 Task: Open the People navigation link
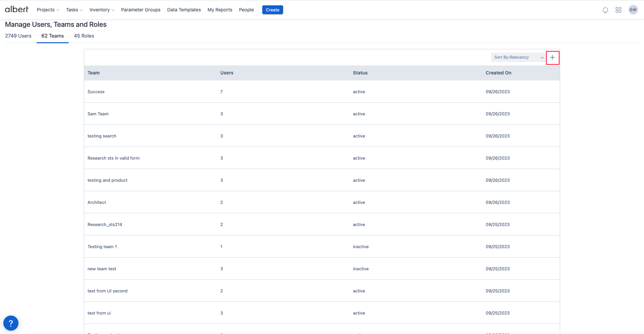click(246, 10)
